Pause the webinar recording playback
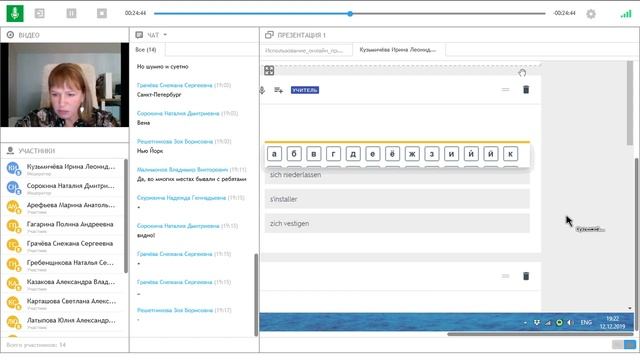The height and width of the screenshot is (360, 640). click(71, 13)
